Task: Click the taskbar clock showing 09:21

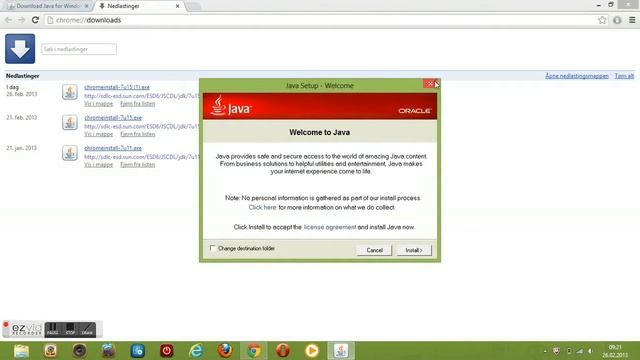Action: (x=615, y=351)
